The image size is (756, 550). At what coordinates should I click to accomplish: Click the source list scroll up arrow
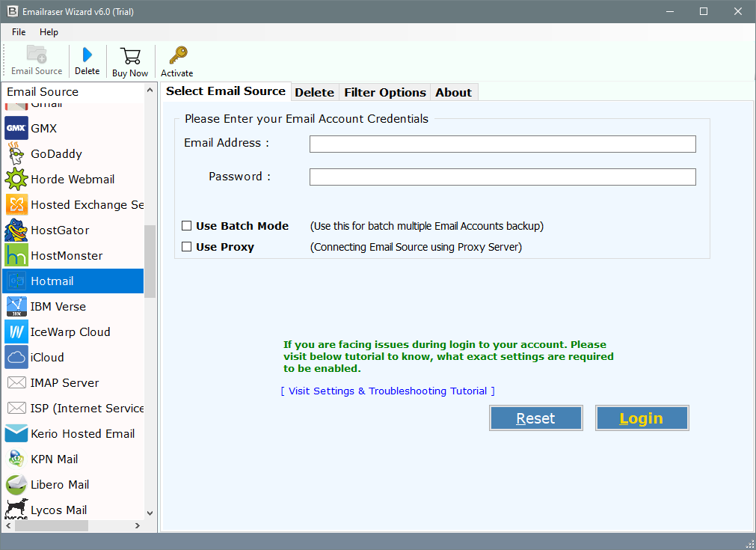(x=150, y=91)
